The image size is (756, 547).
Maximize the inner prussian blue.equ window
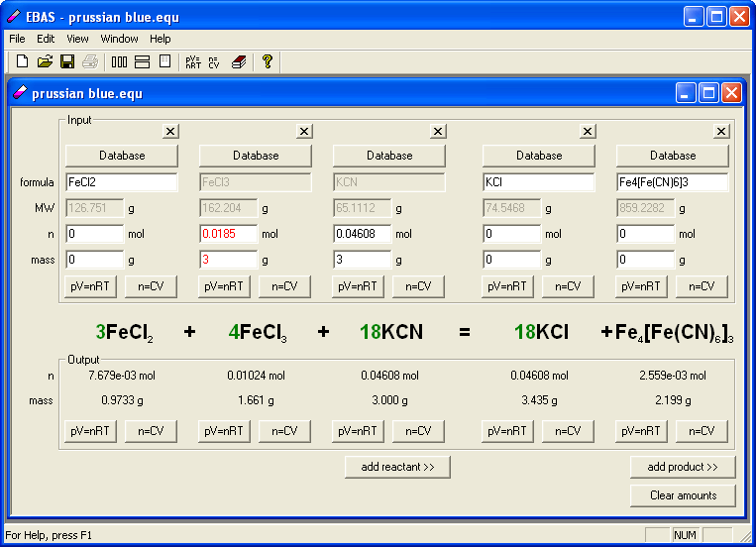(x=708, y=92)
